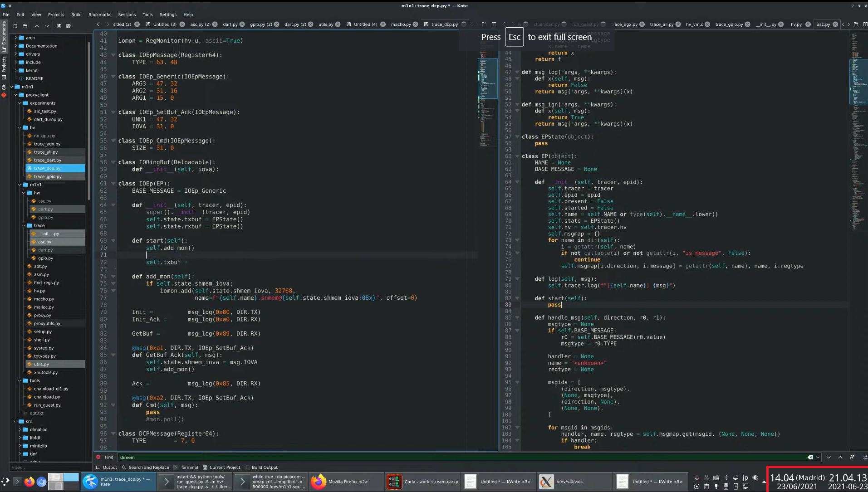
Task: Close the asc.py (2) tab
Action: coord(215,24)
